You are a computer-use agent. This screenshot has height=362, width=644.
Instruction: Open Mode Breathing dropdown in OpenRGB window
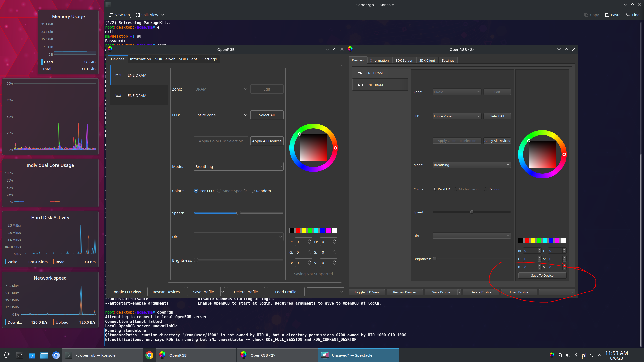click(x=238, y=166)
